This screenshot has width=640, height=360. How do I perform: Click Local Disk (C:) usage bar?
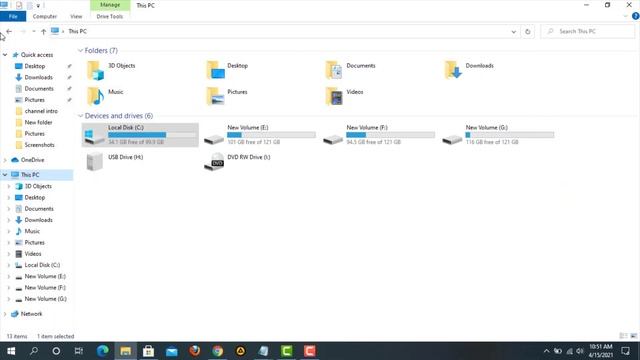151,135
